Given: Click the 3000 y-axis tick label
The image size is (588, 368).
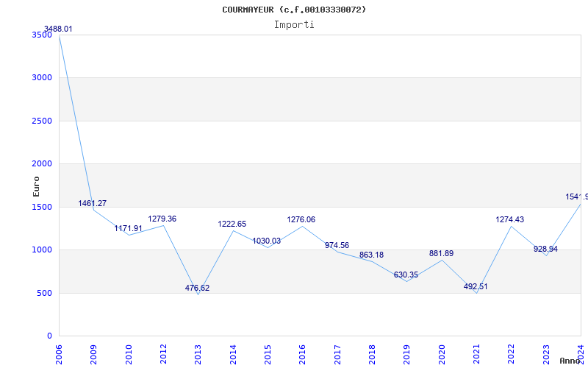Looking at the screenshot, I should pyautogui.click(x=43, y=77).
